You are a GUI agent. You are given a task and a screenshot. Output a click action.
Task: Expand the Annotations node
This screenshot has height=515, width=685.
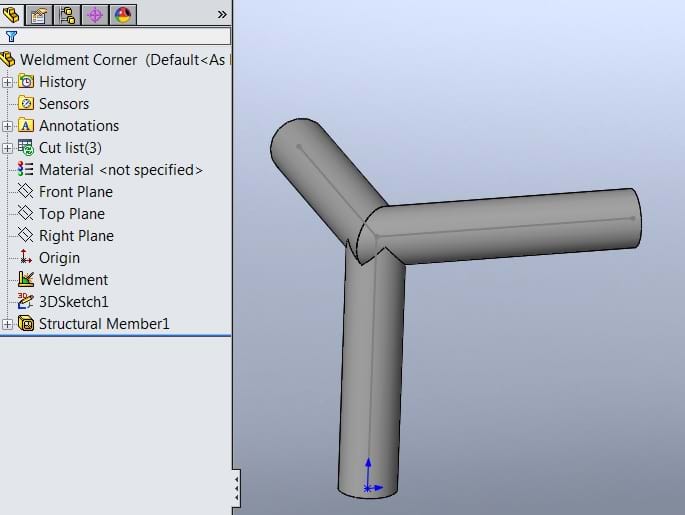pos(8,126)
